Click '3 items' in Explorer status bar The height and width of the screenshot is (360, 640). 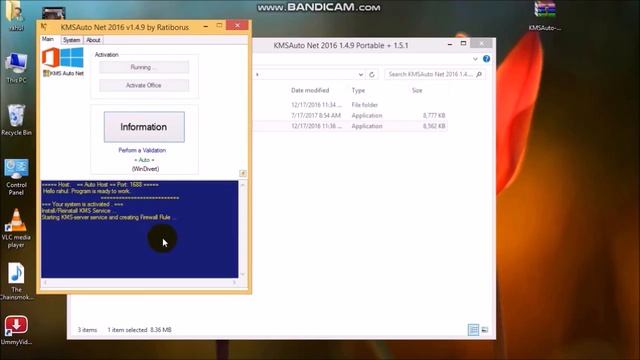87,330
